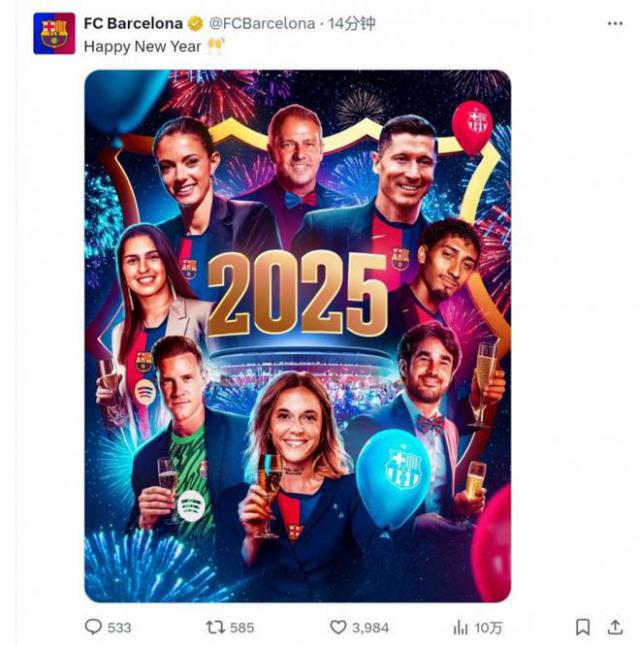Click the clinking glasses emoji
Screen dimensions: 640x646
pos(216,46)
